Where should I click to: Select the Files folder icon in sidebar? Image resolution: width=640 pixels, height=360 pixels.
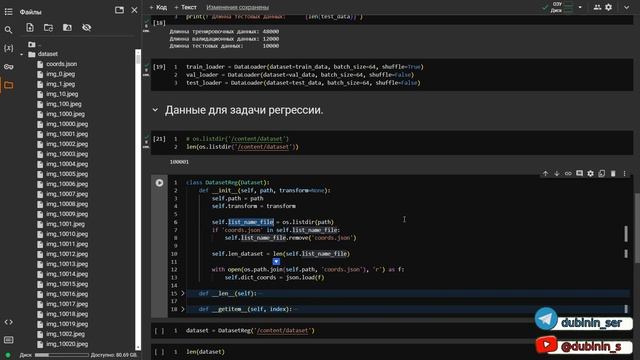(x=9, y=85)
